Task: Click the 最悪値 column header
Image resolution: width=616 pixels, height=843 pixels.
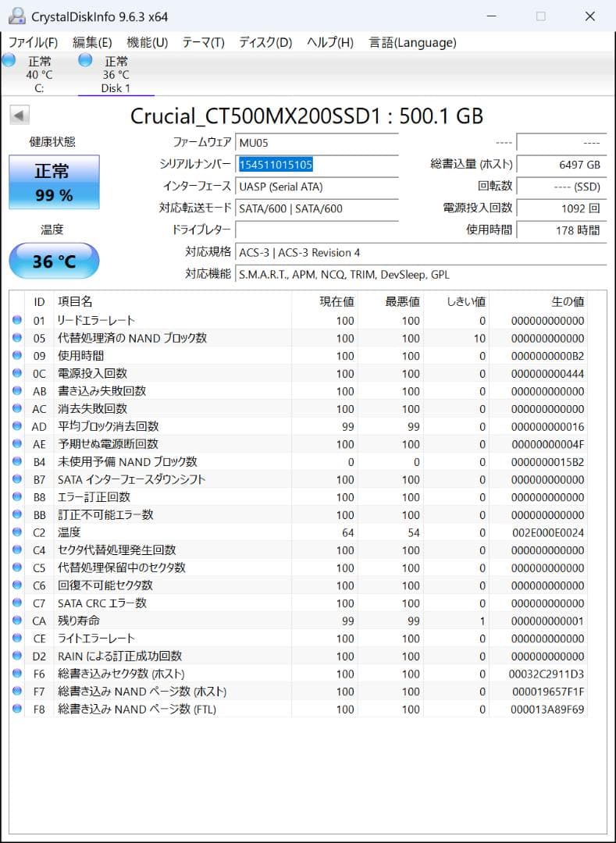Action: 391,301
